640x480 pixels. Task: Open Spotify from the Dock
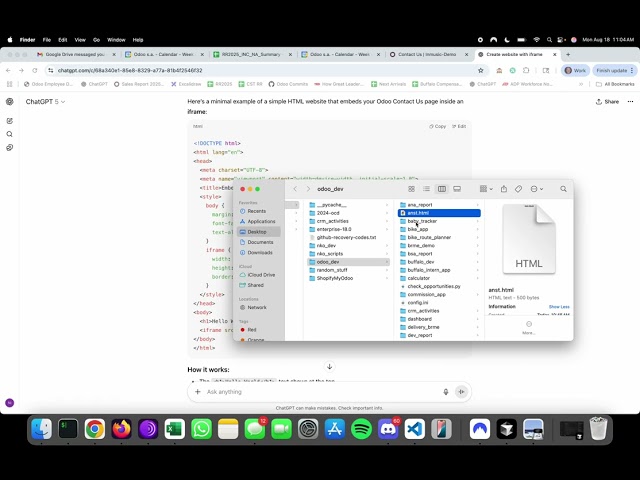tap(361, 429)
